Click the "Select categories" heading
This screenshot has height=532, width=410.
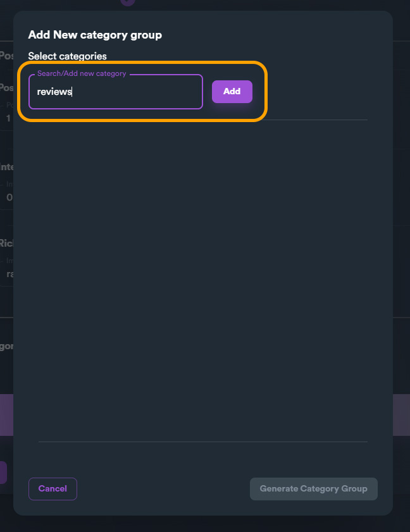pyautogui.click(x=67, y=56)
